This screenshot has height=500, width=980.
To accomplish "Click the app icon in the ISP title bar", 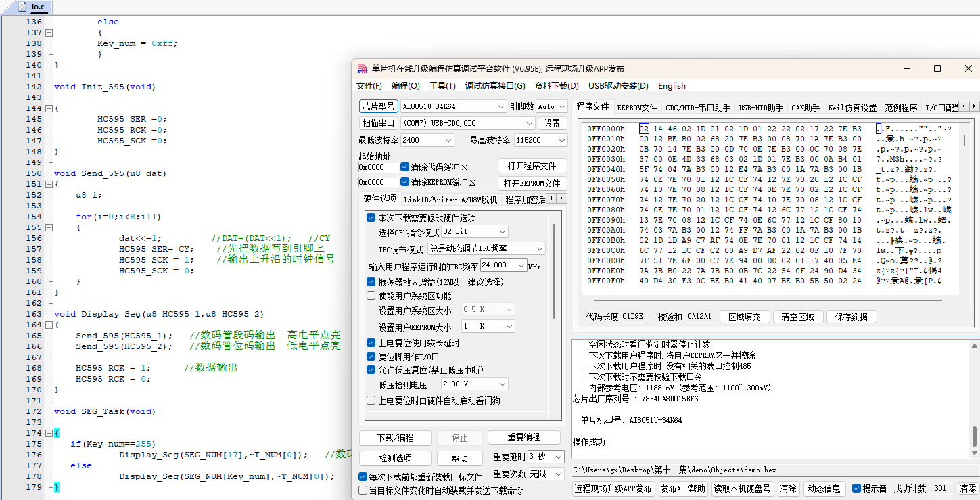I will [363, 68].
